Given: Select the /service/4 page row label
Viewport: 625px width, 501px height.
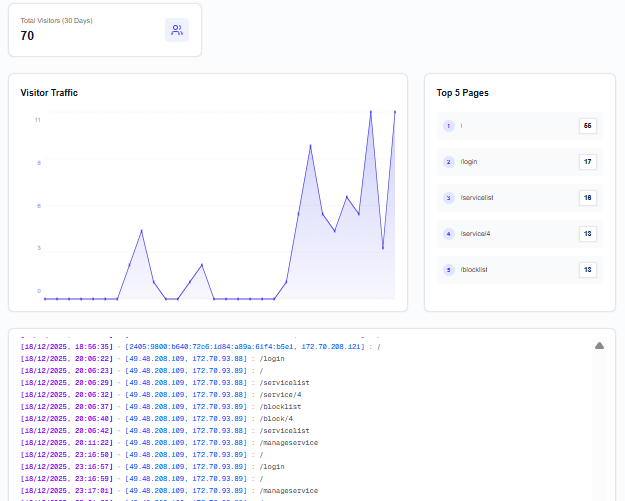Looking at the screenshot, I should (475, 234).
